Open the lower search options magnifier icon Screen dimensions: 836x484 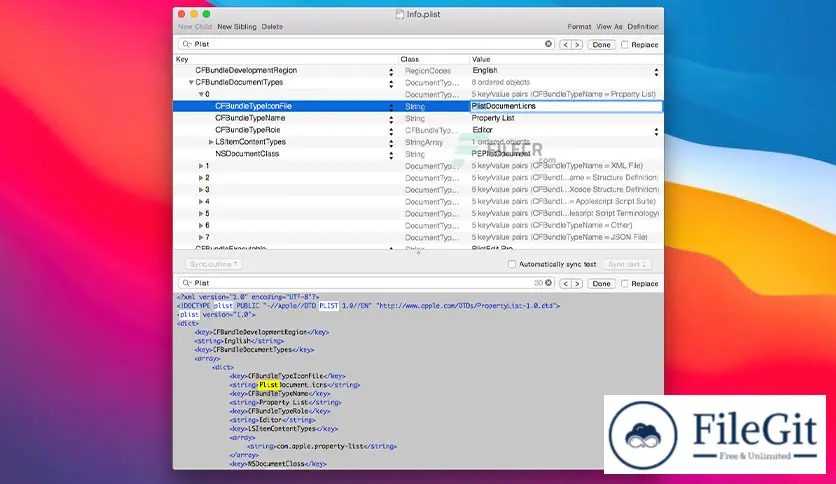(x=186, y=283)
